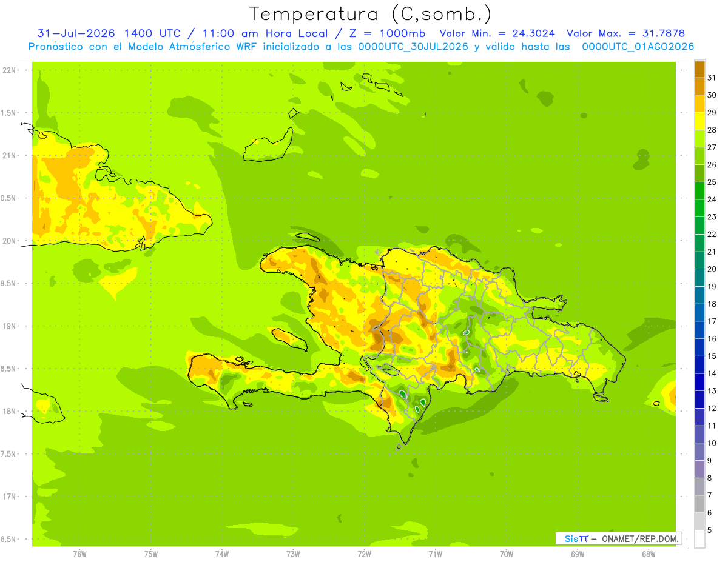The height and width of the screenshot is (562, 728).
Task: Click the '70W' longitude axis label
Action: click(x=507, y=554)
